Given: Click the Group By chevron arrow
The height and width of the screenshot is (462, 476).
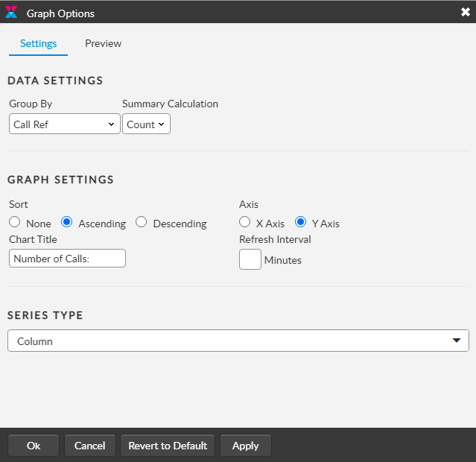Looking at the screenshot, I should click(111, 124).
